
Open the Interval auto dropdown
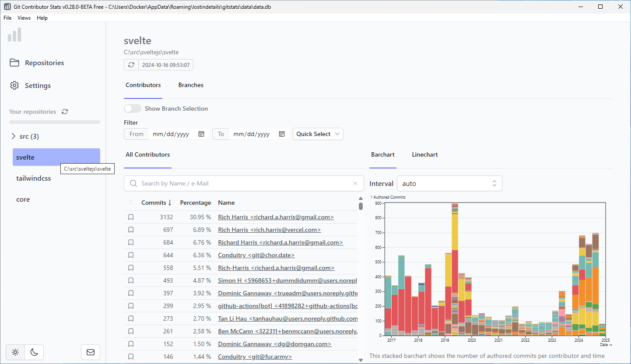click(x=449, y=183)
